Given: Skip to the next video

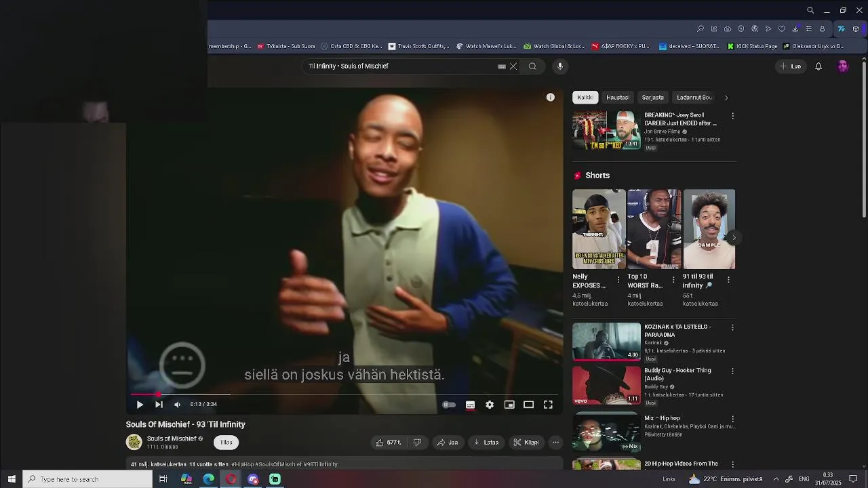Looking at the screenshot, I should [159, 405].
